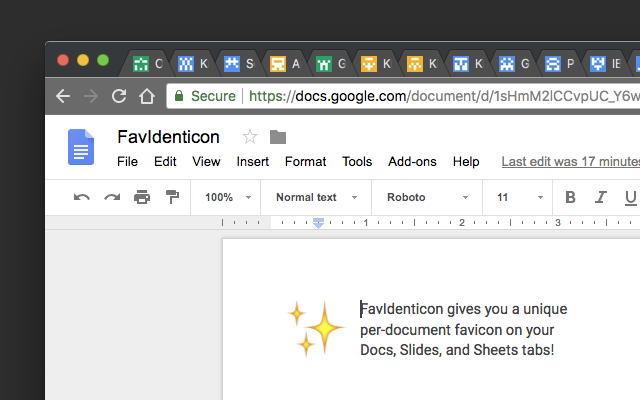
Task: Click the FavIdenticon document title field
Action: 168,137
